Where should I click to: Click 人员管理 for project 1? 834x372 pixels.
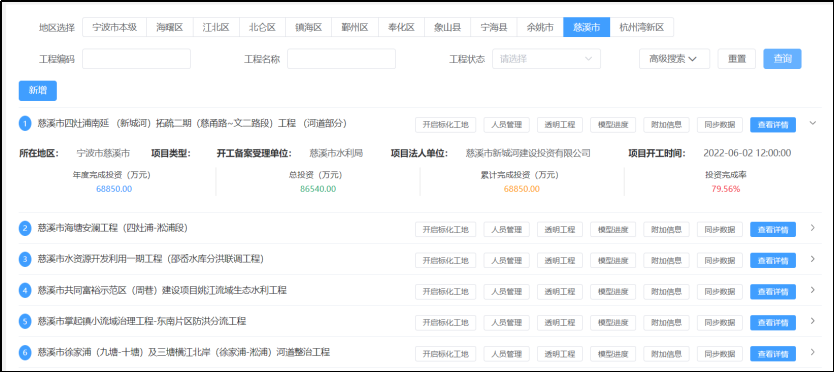click(x=506, y=125)
